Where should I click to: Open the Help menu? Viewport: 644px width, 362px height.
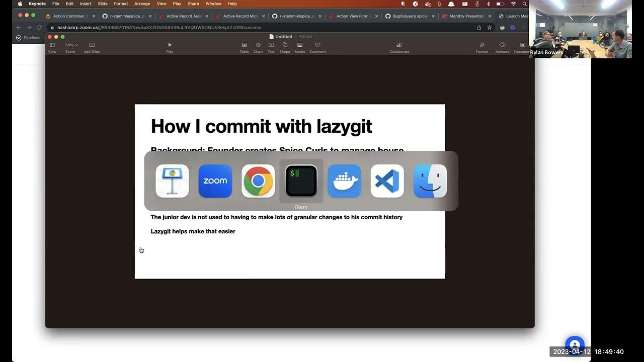232,4
